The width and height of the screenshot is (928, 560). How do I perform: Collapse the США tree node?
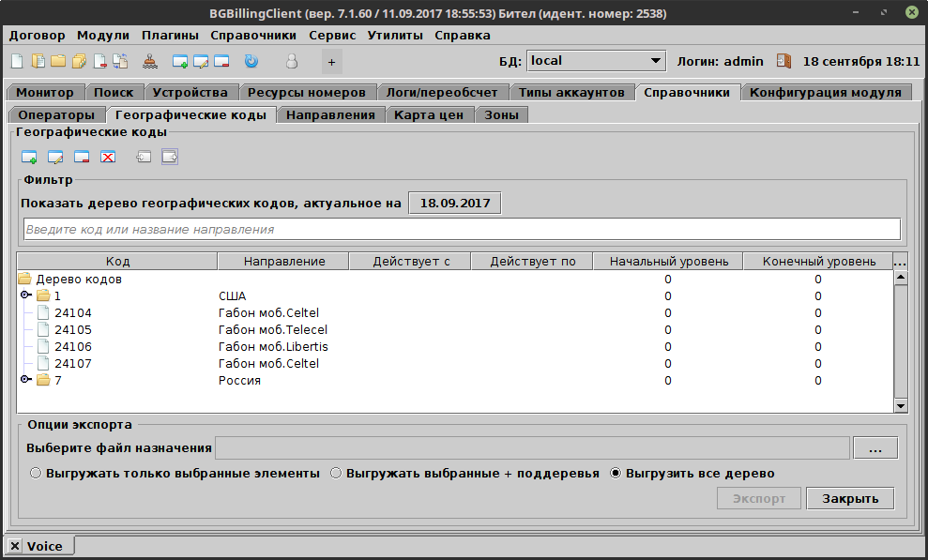coord(23,295)
